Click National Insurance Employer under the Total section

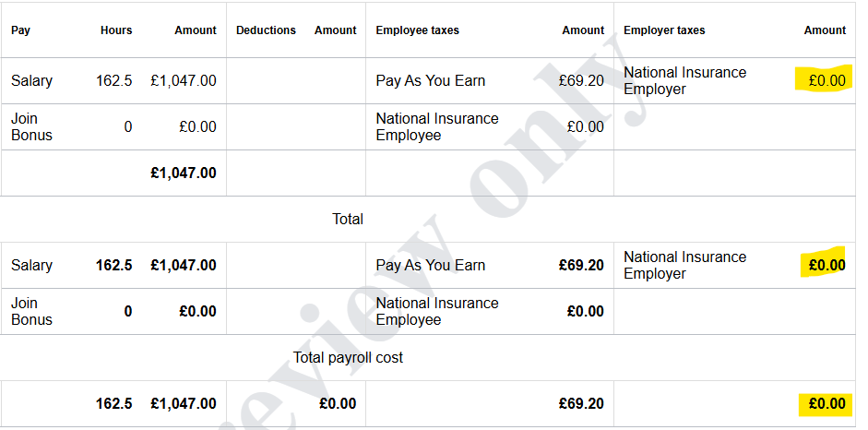coord(684,266)
